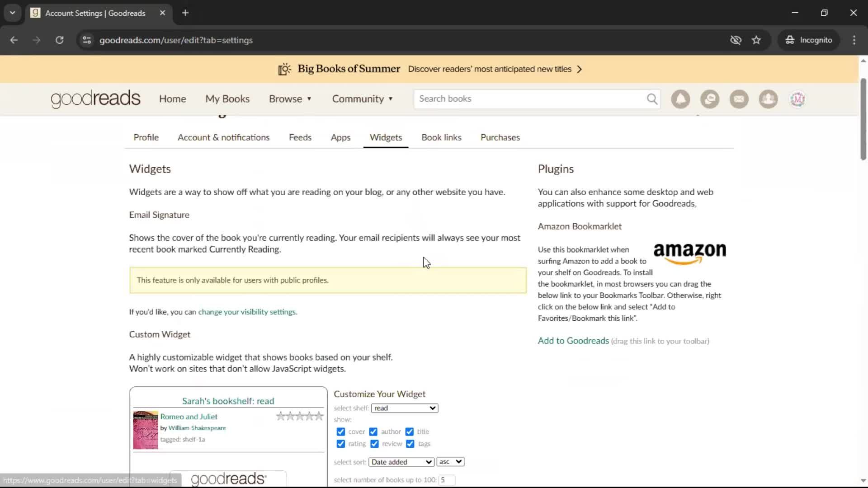Viewport: 868px width, 488px height.
Task: Click the browser back arrow
Action: (14, 40)
